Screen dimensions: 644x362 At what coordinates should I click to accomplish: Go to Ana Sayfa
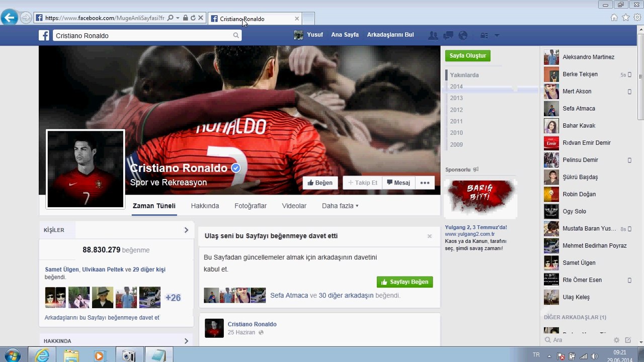point(345,35)
